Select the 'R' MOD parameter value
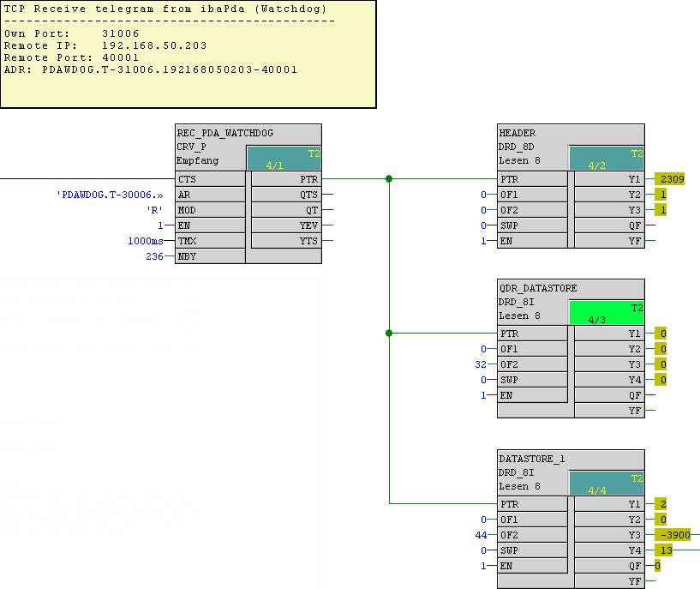This screenshot has width=700, height=589. [x=154, y=210]
